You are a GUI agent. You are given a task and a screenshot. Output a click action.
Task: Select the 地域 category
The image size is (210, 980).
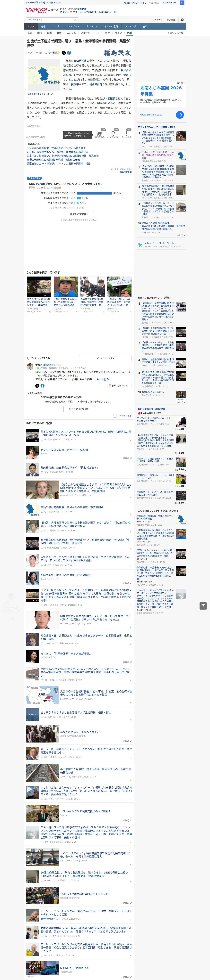[x=129, y=33]
